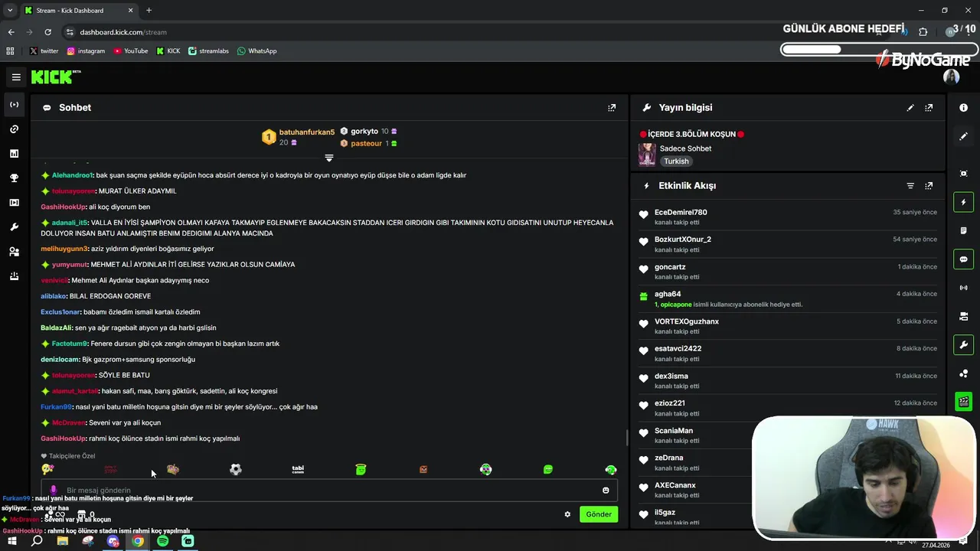This screenshot has height=551, width=980.
Task: Open the twitter bookmark
Action: coord(44,51)
